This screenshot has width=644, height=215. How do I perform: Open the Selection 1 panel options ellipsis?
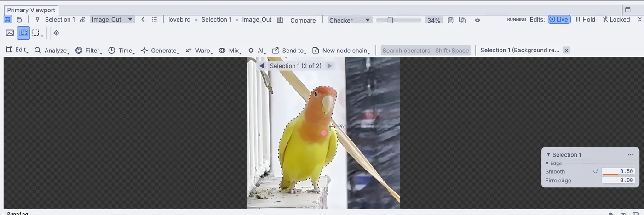631,155
